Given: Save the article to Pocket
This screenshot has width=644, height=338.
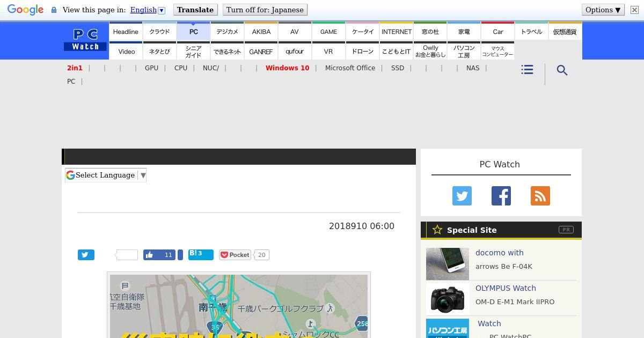Looking at the screenshot, I should 235,255.
